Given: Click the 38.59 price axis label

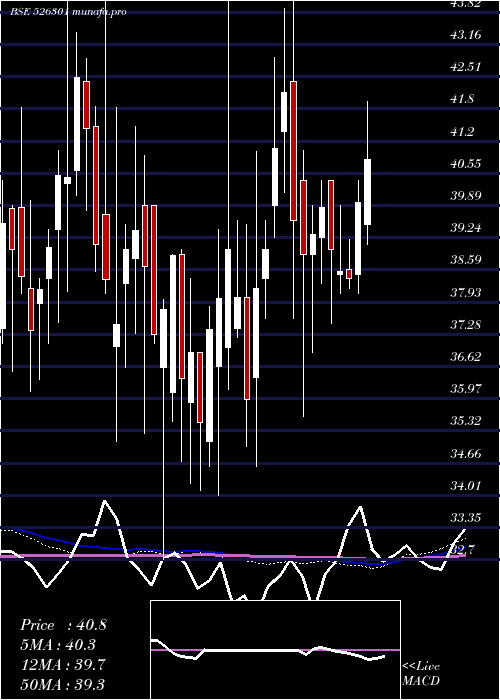Looking at the screenshot, I should pos(466,260).
